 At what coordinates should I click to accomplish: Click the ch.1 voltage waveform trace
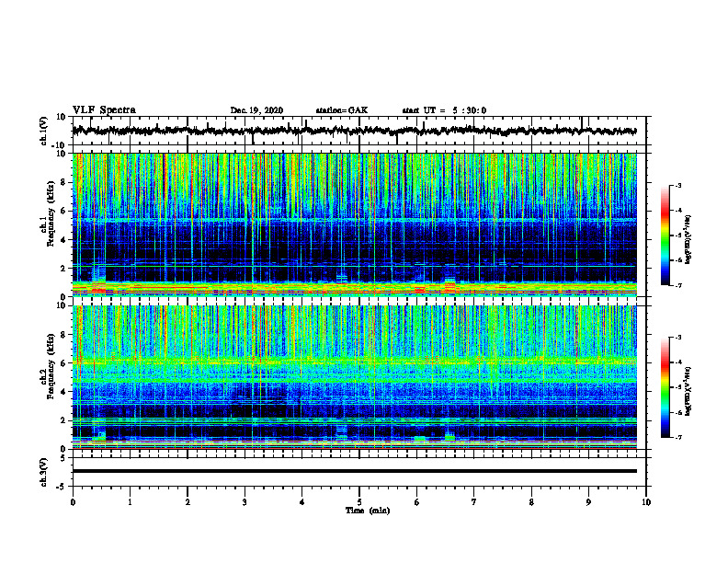[x=354, y=131]
